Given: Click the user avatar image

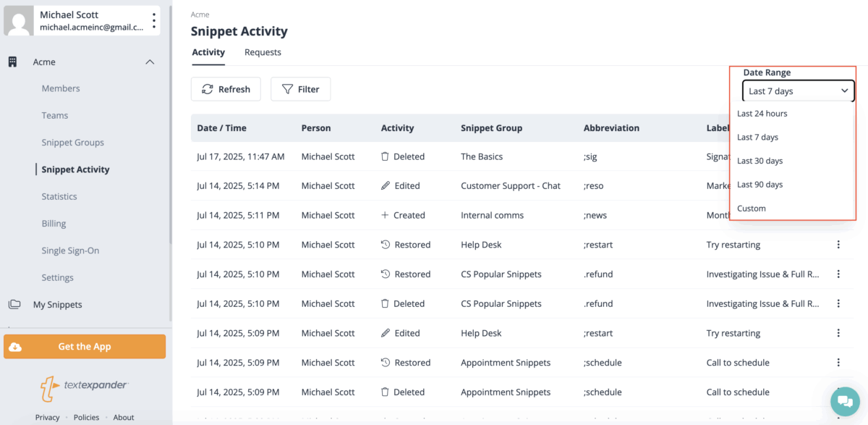Looking at the screenshot, I should [x=19, y=21].
